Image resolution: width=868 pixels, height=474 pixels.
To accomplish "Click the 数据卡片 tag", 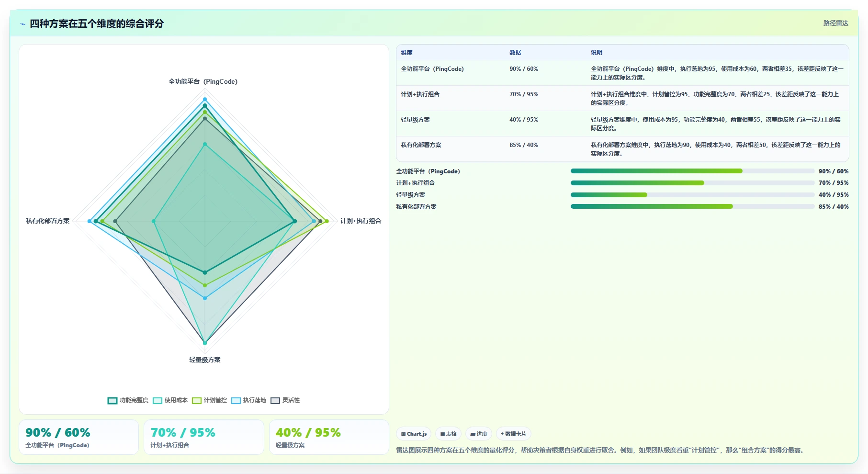I will (x=514, y=434).
